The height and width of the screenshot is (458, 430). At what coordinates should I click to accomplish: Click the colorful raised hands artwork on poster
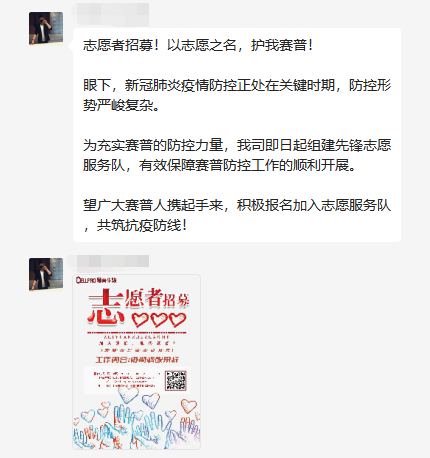pos(137,423)
